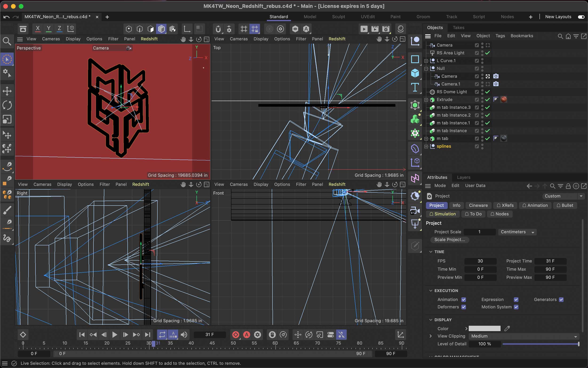Viewport: 588px width, 368px height.
Task: Open the Centimeters unit dropdown
Action: (517, 232)
